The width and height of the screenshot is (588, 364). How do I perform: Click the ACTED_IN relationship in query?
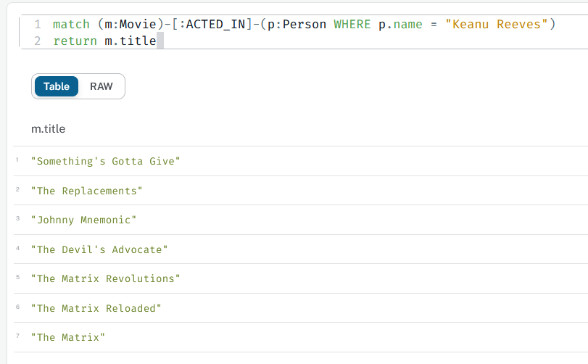tap(215, 25)
